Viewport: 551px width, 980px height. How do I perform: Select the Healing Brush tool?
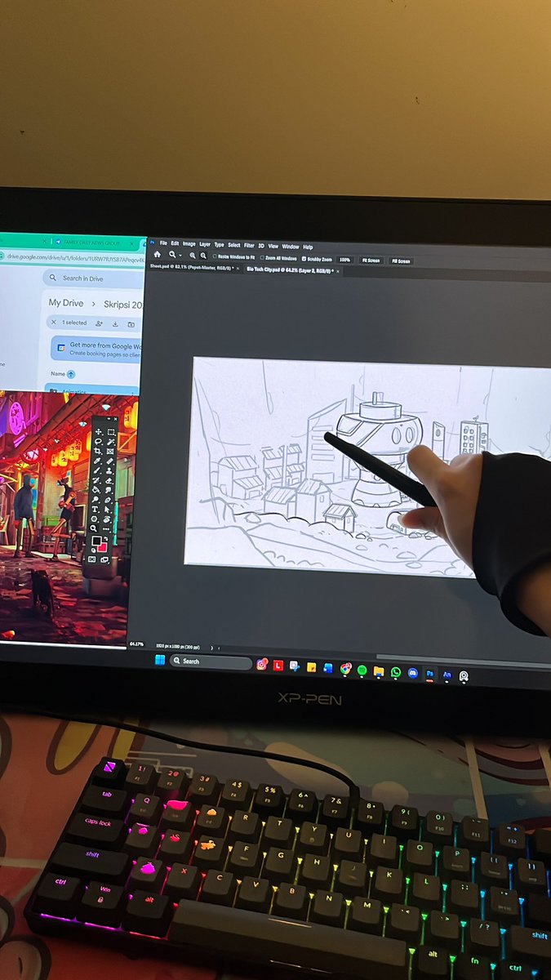click(x=110, y=461)
